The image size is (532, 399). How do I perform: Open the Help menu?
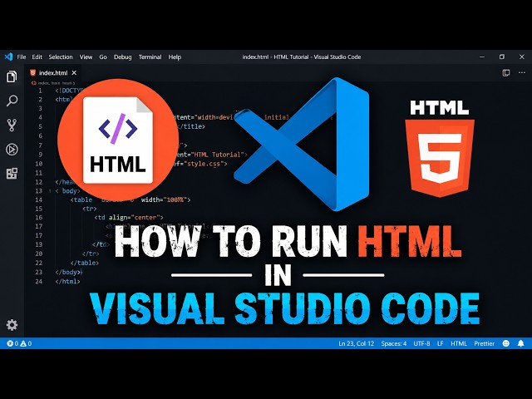tap(175, 57)
